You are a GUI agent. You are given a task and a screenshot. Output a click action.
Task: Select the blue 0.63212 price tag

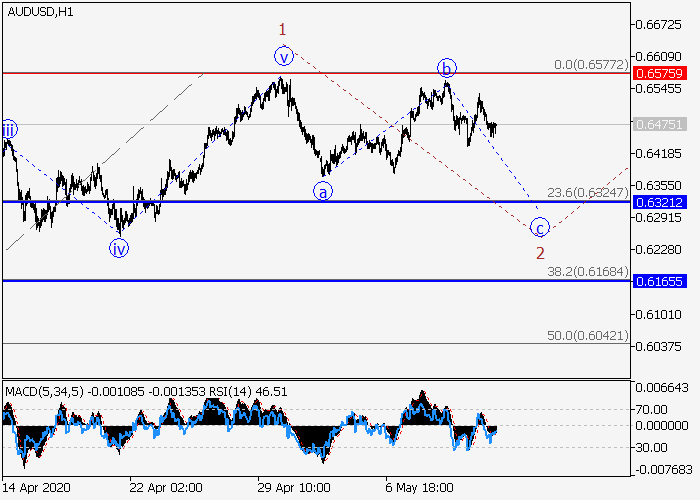(659, 202)
